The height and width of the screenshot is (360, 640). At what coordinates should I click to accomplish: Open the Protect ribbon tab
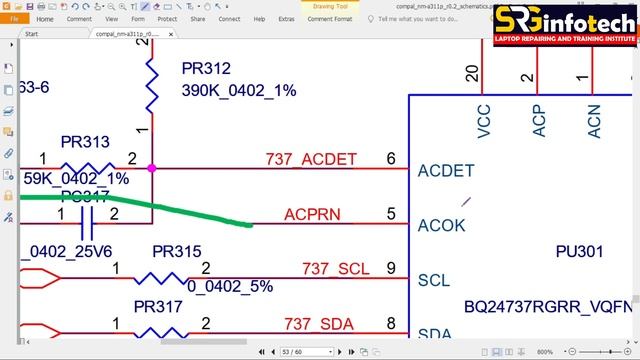167,19
